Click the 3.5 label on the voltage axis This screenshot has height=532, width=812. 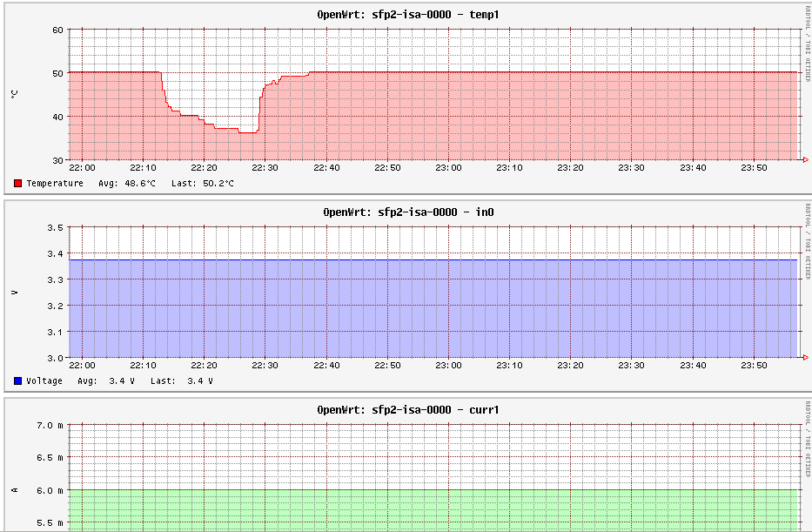click(56, 227)
